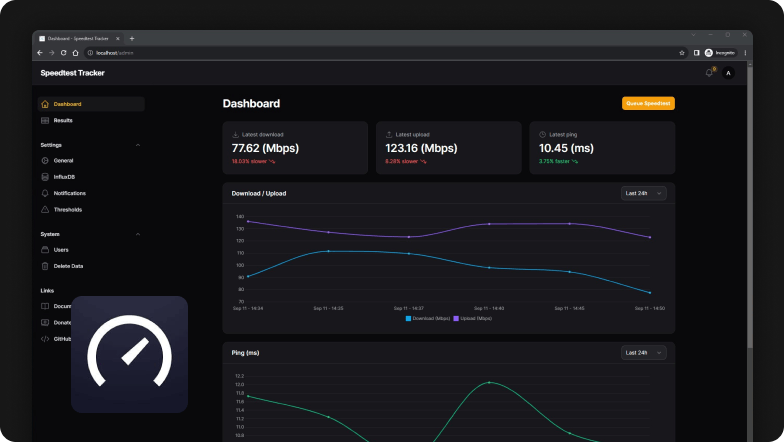
Task: Click the Notifications bell icon in sidebar
Action: pyautogui.click(x=45, y=193)
